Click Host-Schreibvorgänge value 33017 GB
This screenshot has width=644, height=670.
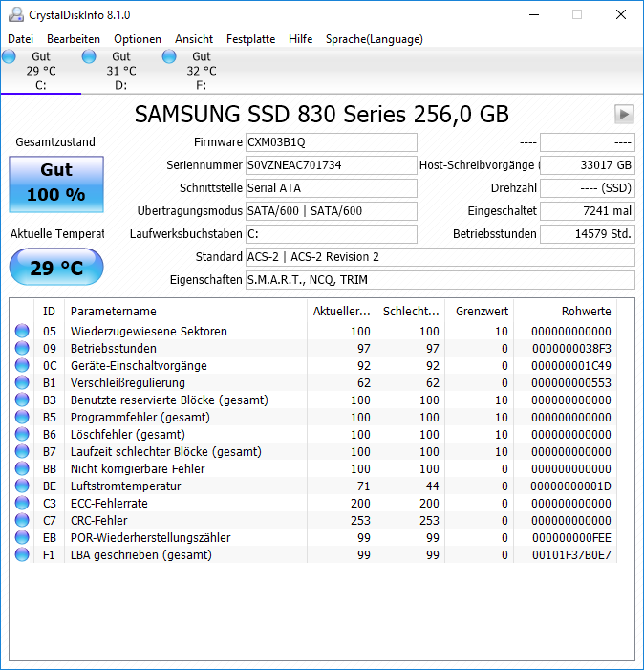point(588,165)
